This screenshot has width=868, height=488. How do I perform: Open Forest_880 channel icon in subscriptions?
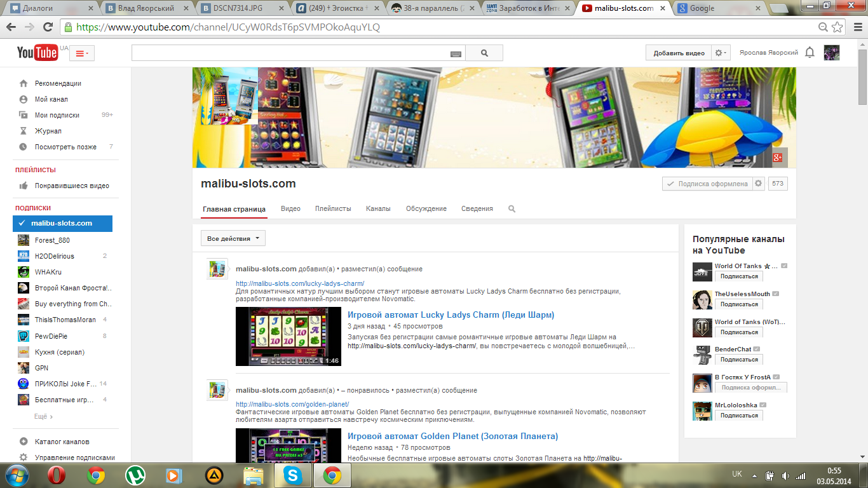(x=24, y=240)
